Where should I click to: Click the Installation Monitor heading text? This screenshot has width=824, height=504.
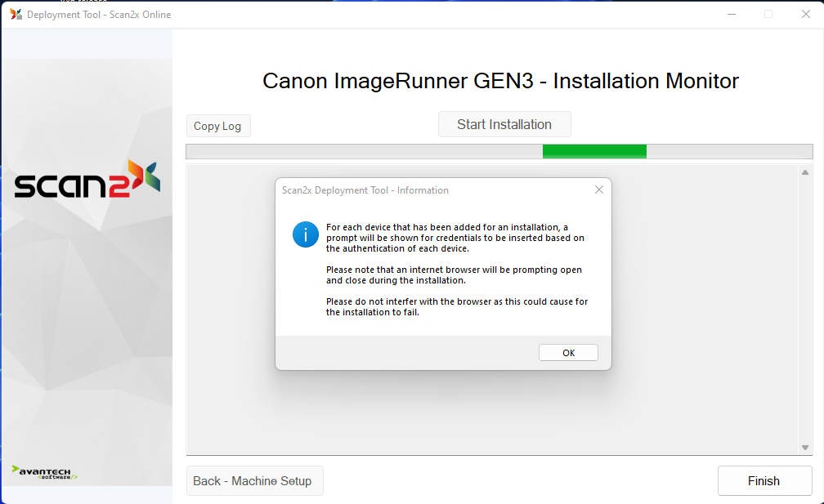pyautogui.click(x=500, y=81)
